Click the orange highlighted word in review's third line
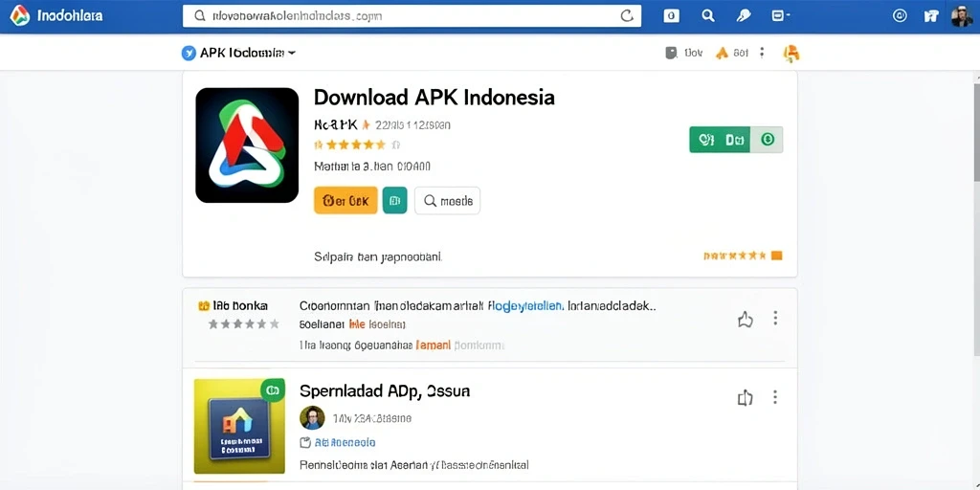This screenshot has height=490, width=980. click(x=432, y=345)
